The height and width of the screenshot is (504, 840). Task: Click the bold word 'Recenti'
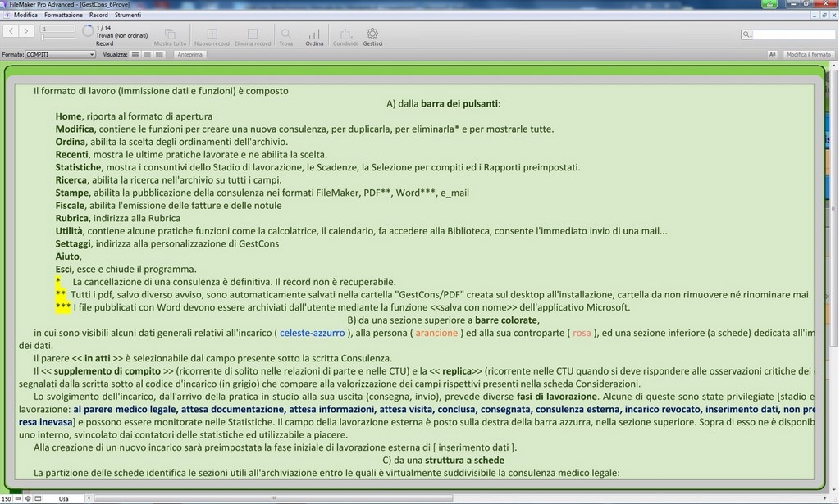tap(72, 155)
